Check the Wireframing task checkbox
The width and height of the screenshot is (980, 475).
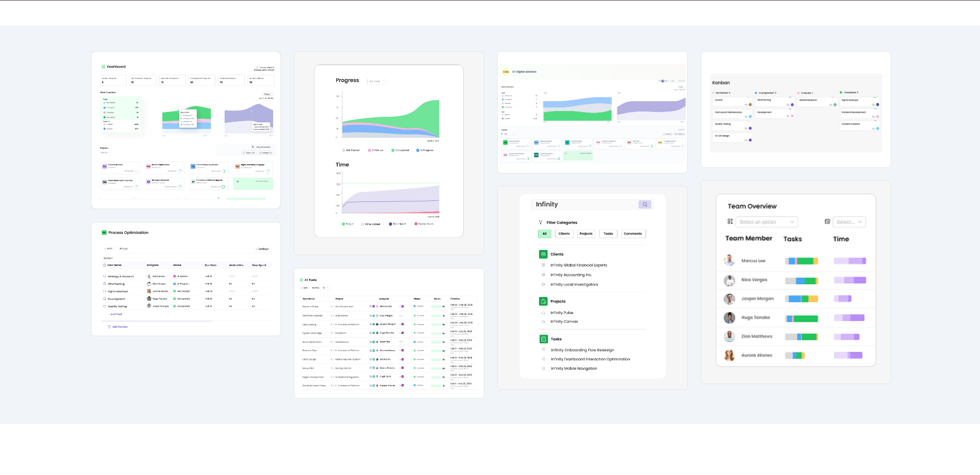coord(104,284)
